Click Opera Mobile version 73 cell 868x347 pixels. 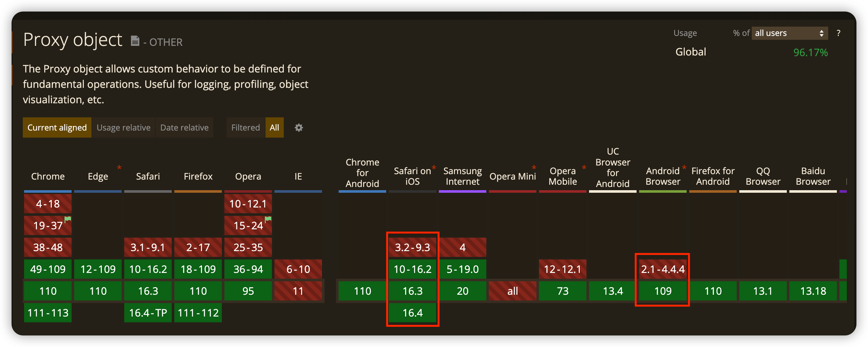click(x=563, y=291)
